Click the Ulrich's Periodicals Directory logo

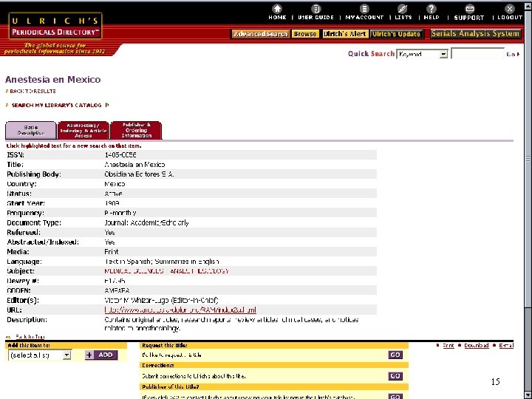click(55, 26)
